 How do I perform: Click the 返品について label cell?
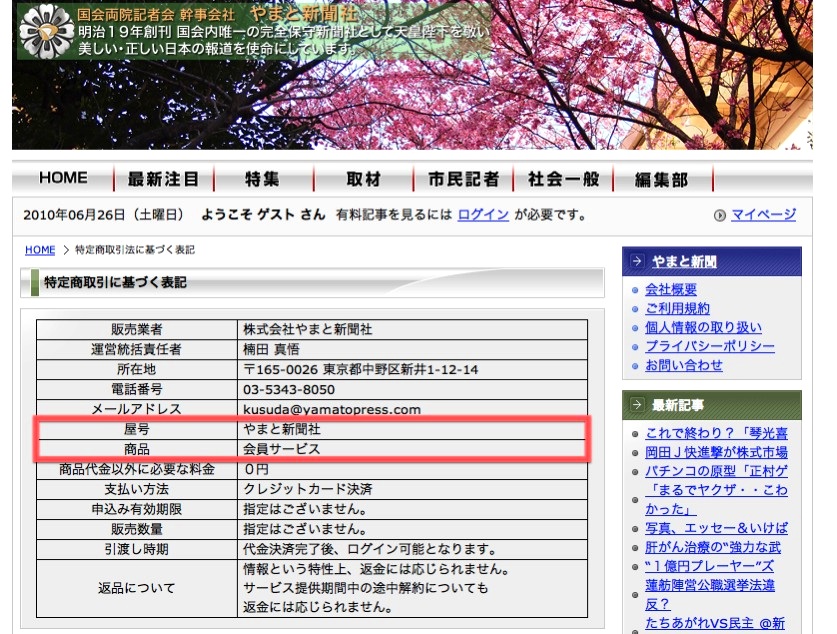[137, 588]
